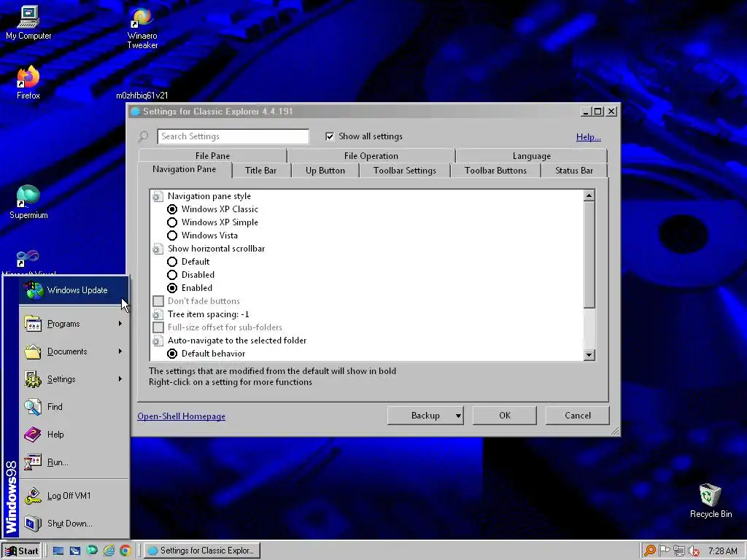Launch Chrome from the quick launch bar
Viewport: 747px width, 560px height.
pos(125,551)
